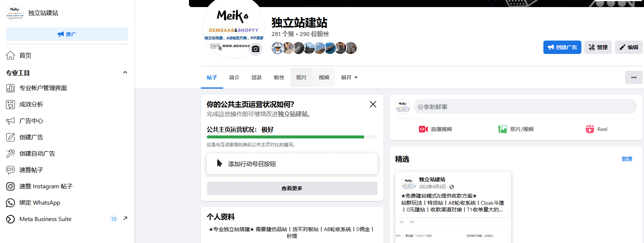
Task: Click 速推 Instagram 帖子 icon
Action: (10, 186)
